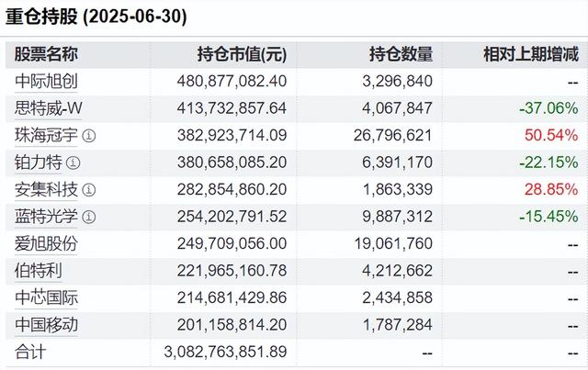Open the 中际旭创 stock link
Image resolution: width=588 pixels, height=370 pixels.
(46, 82)
